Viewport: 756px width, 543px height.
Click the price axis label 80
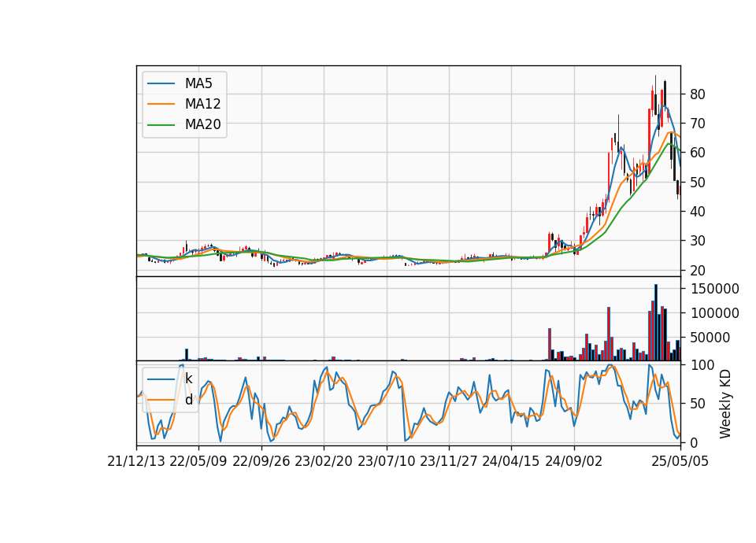click(x=697, y=94)
